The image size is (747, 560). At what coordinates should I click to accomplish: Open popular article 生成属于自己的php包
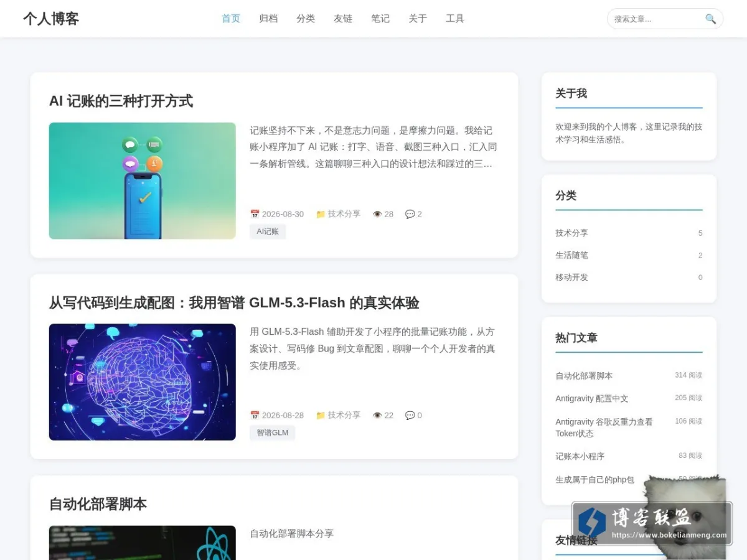pyautogui.click(x=594, y=480)
